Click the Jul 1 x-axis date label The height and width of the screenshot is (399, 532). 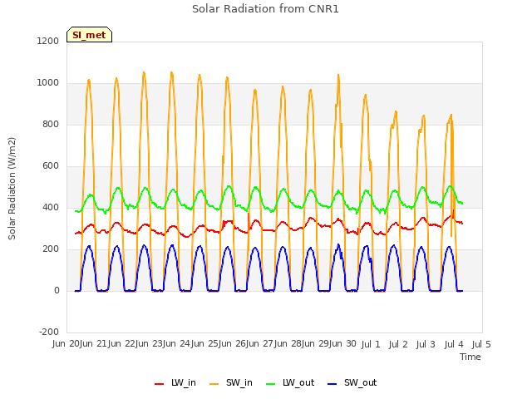[371, 344]
